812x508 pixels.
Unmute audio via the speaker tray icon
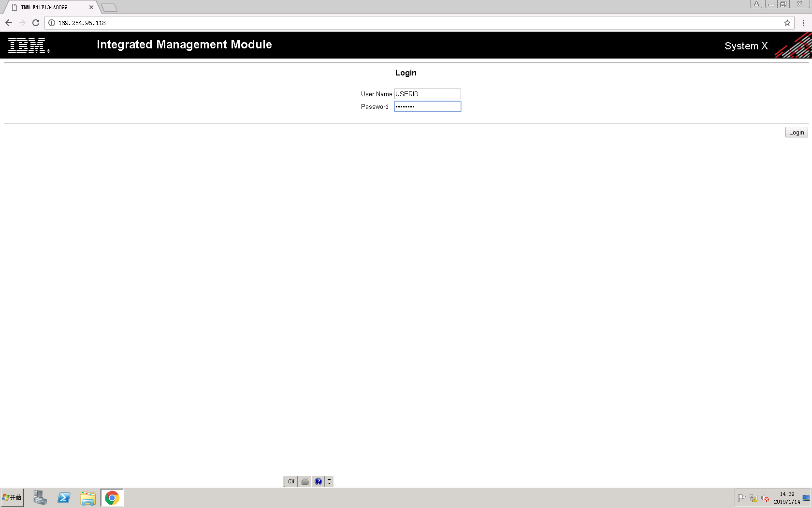pyautogui.click(x=766, y=498)
